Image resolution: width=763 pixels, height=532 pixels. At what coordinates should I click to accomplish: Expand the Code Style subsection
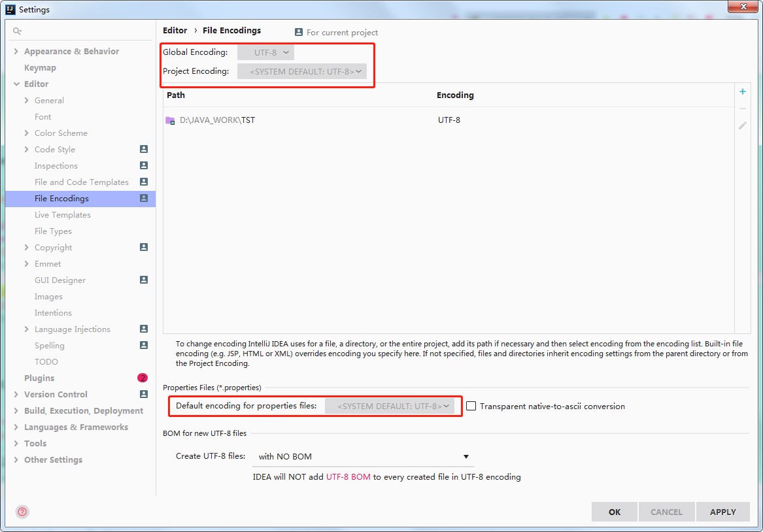26,149
